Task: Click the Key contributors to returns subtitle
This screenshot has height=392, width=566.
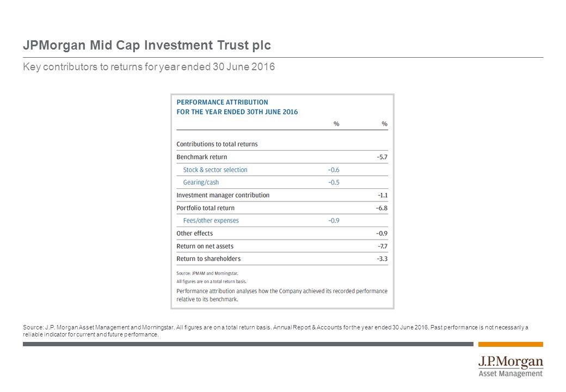Action: coord(149,67)
